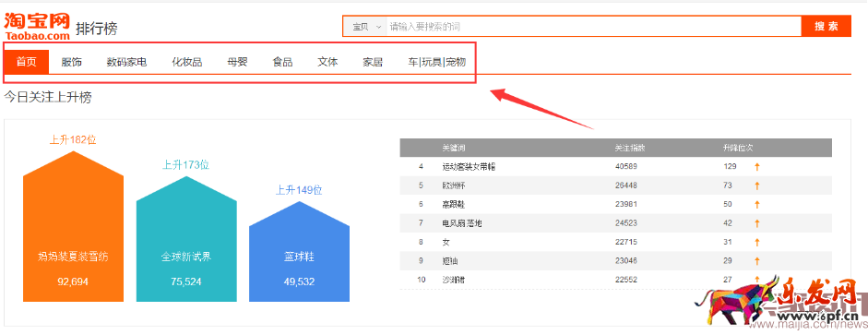Open keyword 电风扇 落地 in row 7

coord(462,223)
